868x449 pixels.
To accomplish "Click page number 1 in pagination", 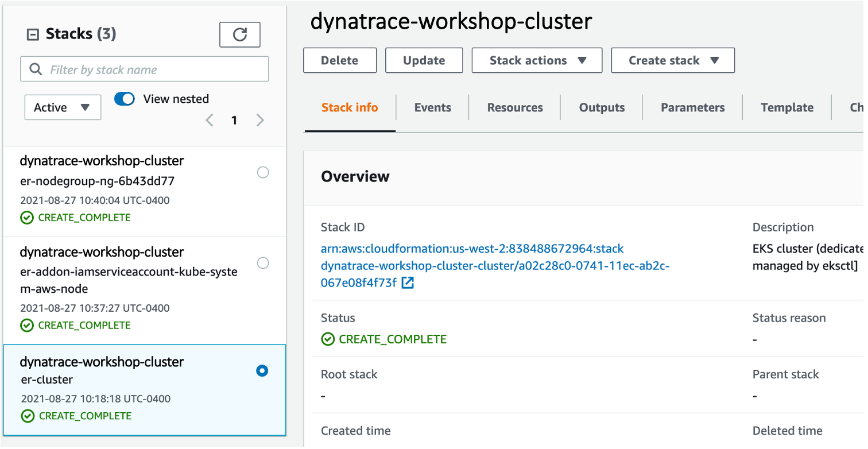I will point(234,120).
